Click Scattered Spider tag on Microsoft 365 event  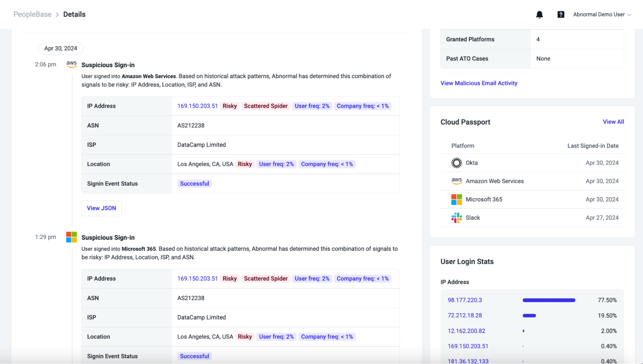[266, 279]
